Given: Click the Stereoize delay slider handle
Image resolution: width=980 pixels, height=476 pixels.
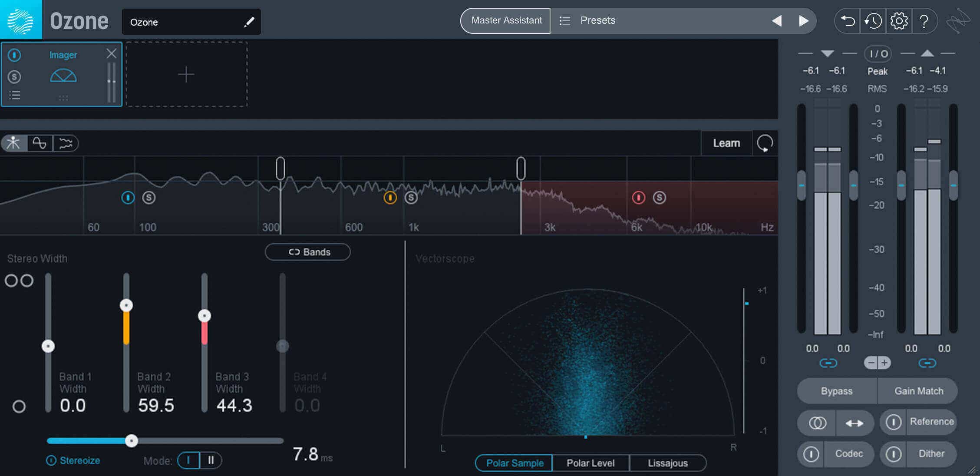Looking at the screenshot, I should point(132,441).
